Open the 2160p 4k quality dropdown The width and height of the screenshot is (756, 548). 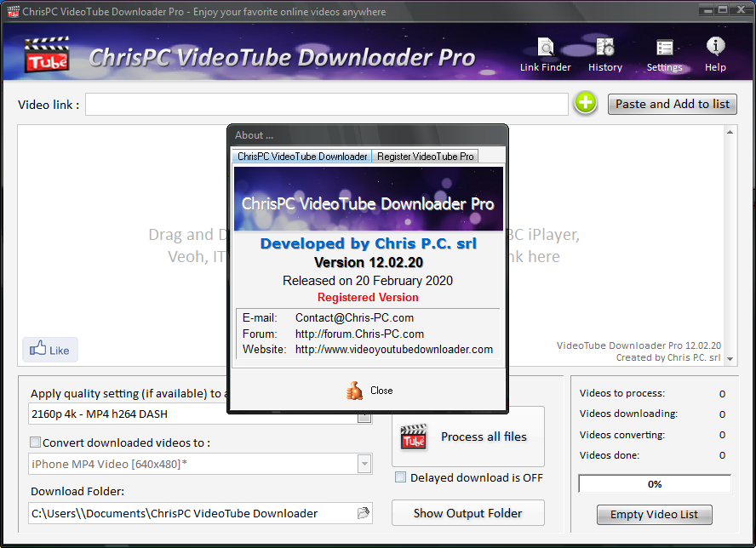pyautogui.click(x=364, y=418)
